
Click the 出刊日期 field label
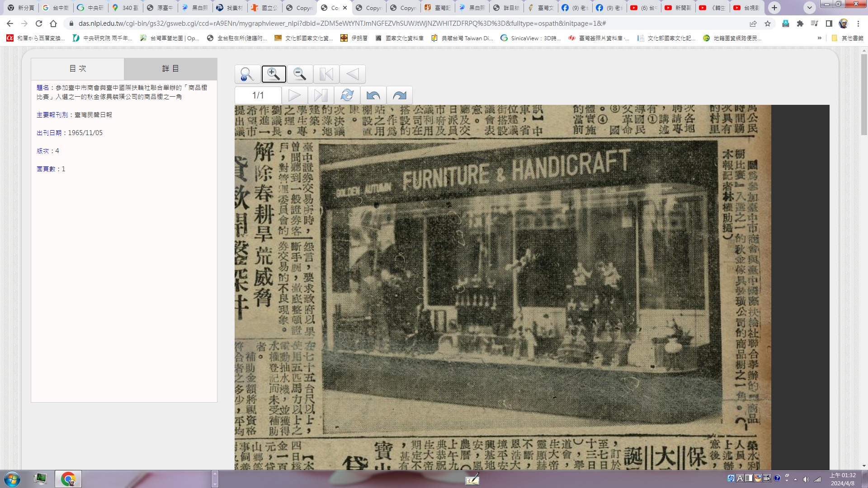click(49, 133)
